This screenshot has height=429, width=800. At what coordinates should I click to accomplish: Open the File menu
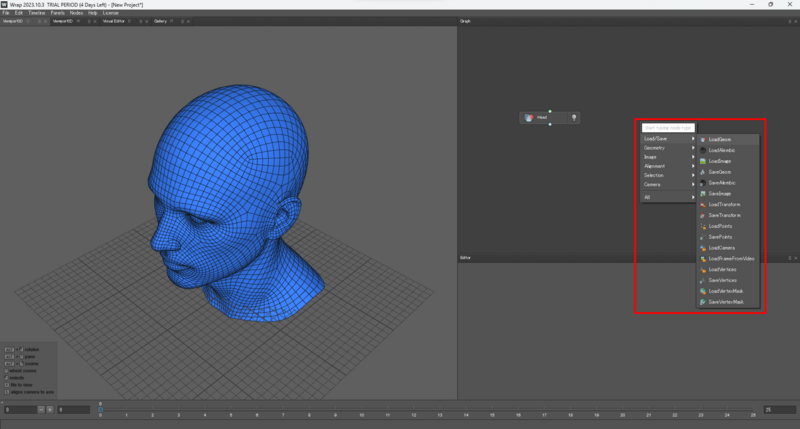point(6,13)
